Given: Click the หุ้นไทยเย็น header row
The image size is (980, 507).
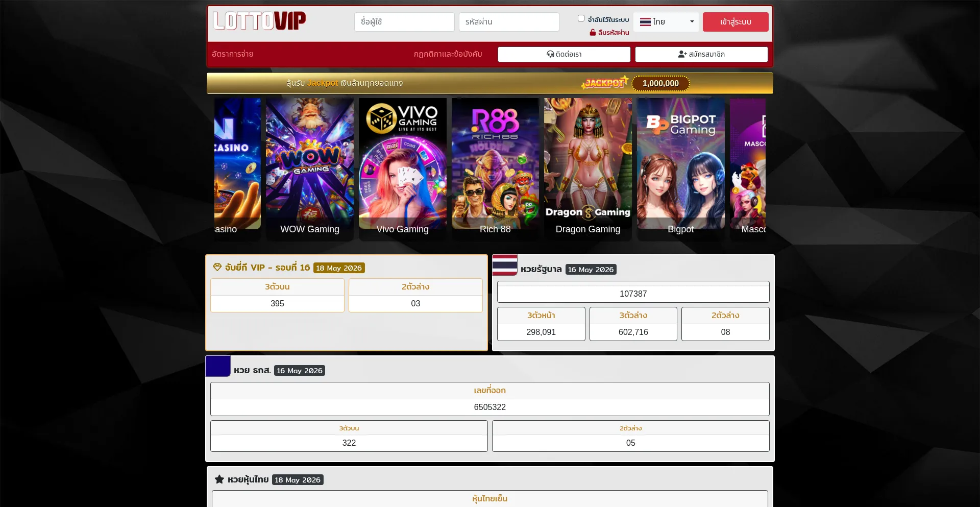Looking at the screenshot, I should pos(490,498).
